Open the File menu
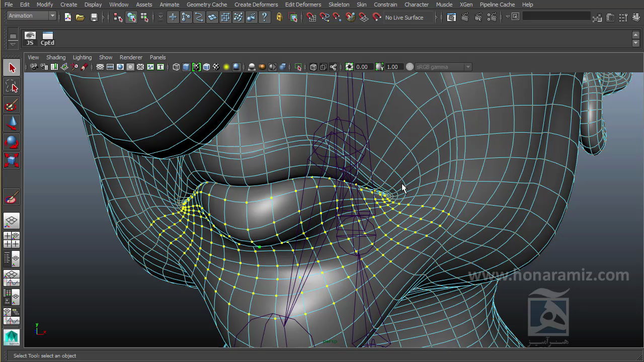This screenshot has height=362, width=644. tap(9, 5)
